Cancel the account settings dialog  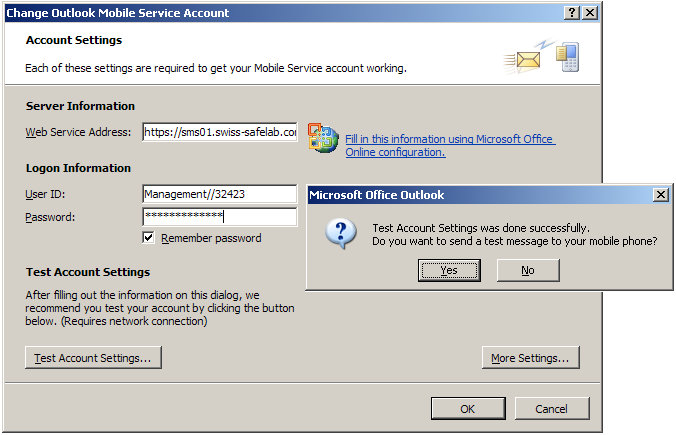(x=551, y=409)
